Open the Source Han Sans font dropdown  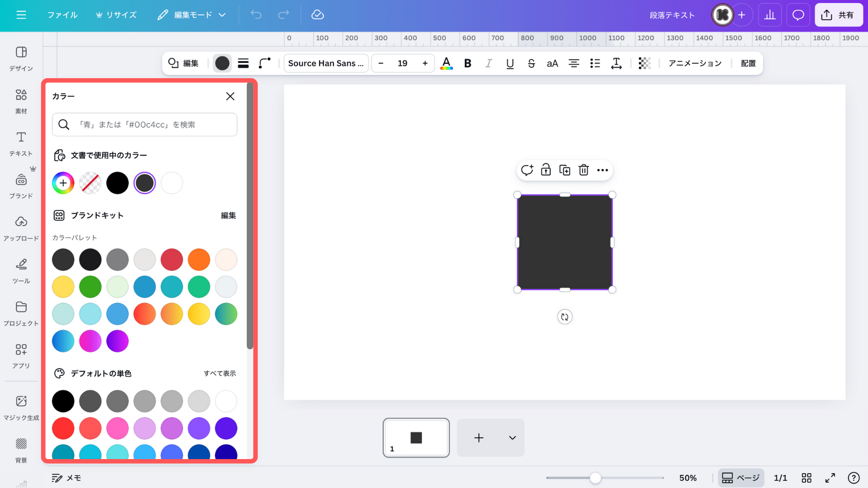click(326, 63)
